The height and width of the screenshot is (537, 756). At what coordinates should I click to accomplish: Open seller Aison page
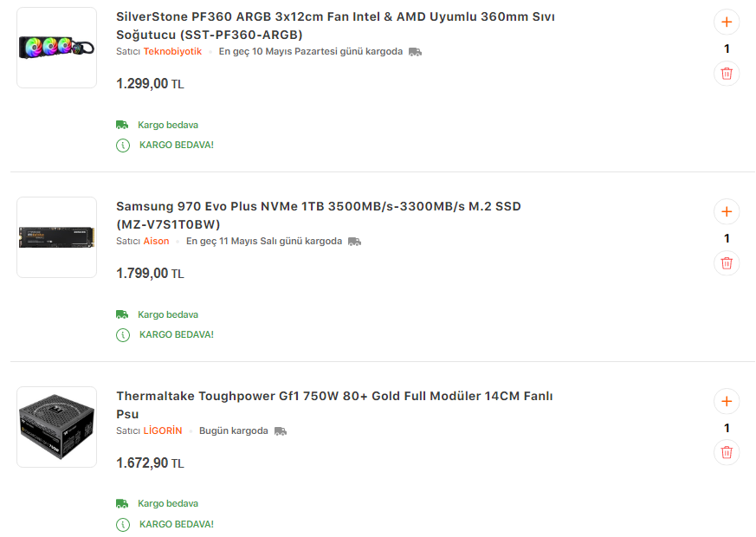coord(156,242)
